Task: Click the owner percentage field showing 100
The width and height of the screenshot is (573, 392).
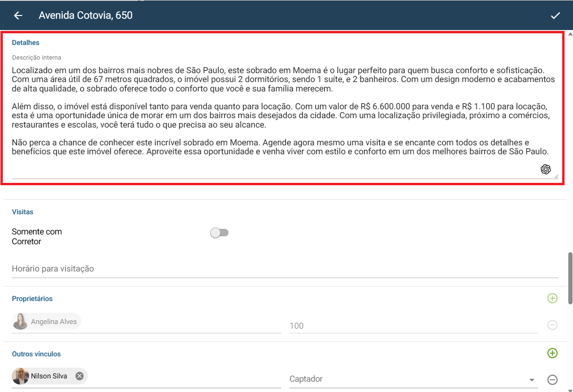Action: pyautogui.click(x=413, y=325)
